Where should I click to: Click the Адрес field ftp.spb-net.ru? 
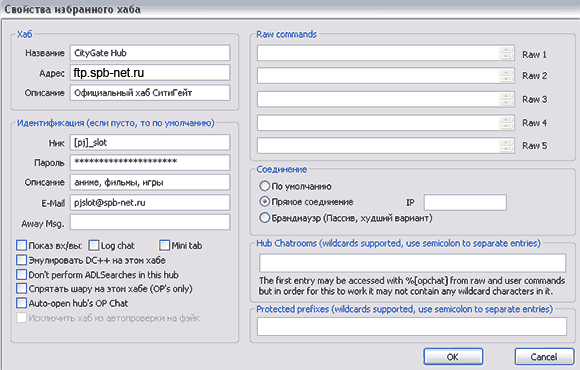coord(150,73)
